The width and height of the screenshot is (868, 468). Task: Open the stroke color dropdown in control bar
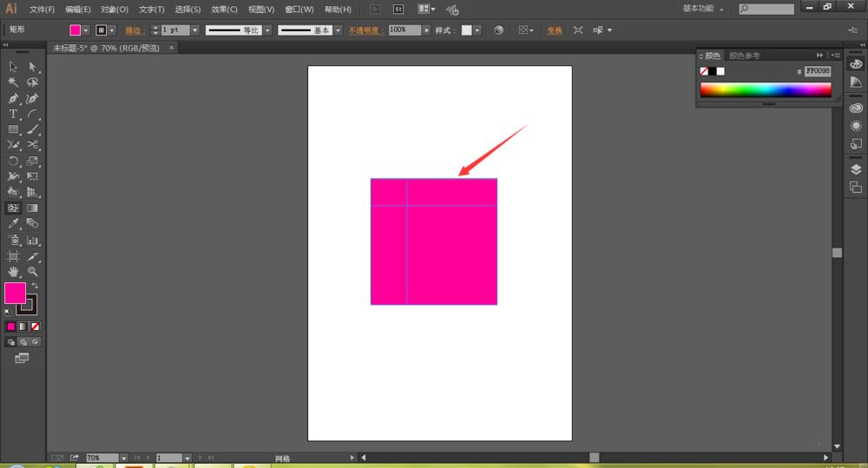[112, 30]
